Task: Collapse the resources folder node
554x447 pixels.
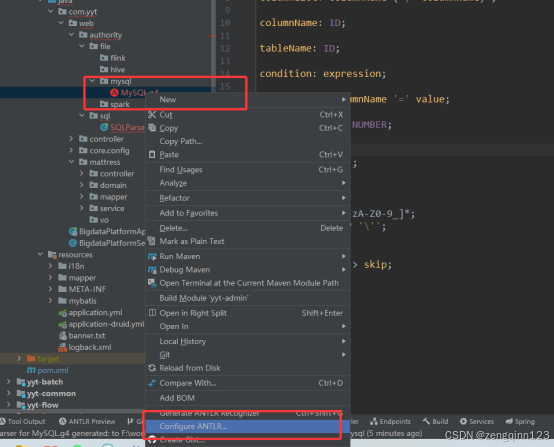Action: pos(41,254)
